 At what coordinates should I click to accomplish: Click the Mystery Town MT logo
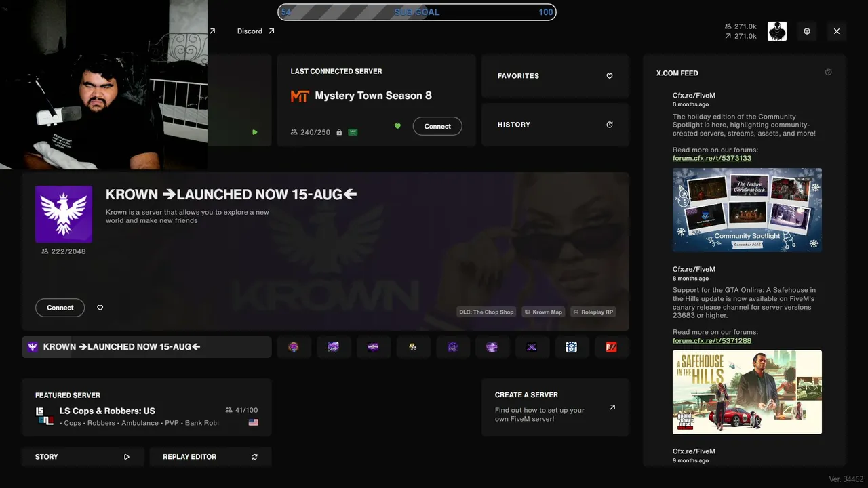point(300,96)
